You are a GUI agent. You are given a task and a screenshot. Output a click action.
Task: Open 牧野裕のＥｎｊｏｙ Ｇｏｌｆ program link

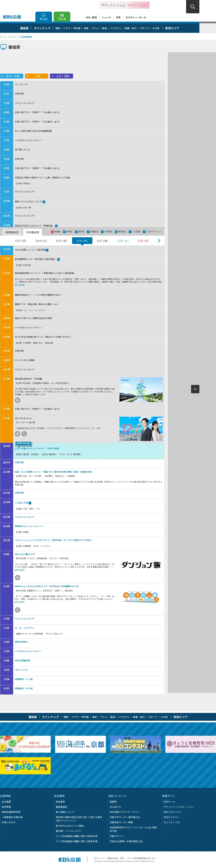point(29,526)
